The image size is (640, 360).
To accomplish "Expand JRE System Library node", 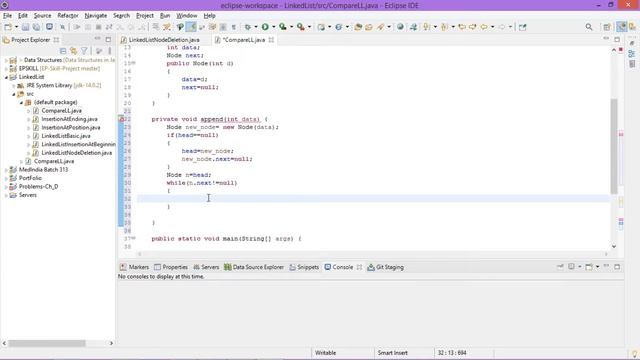I will pos(13,85).
